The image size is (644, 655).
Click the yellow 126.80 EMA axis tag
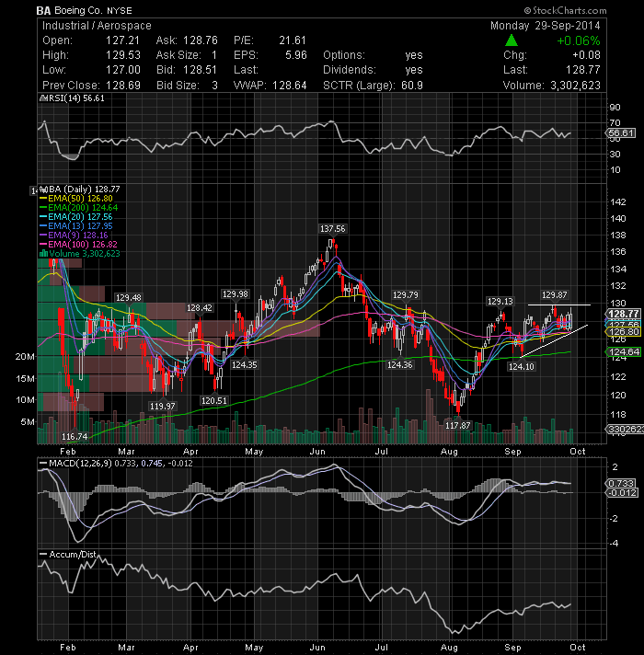pyautogui.click(x=623, y=332)
